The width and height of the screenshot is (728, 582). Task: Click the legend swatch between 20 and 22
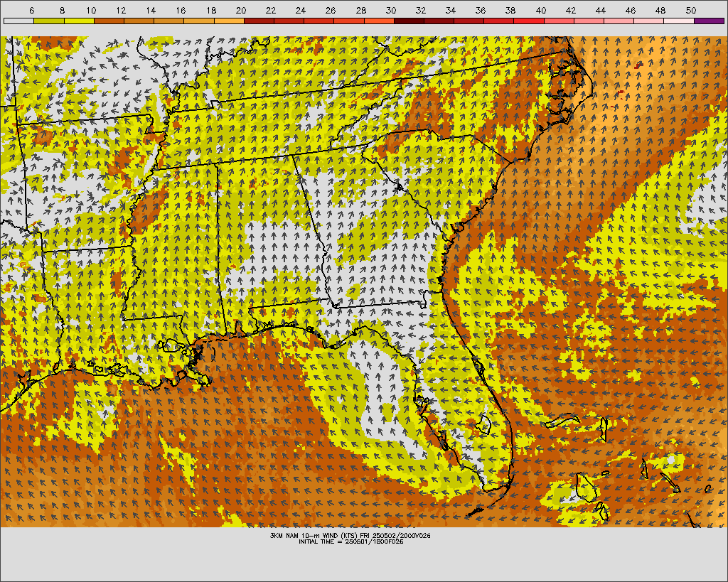click(259, 21)
